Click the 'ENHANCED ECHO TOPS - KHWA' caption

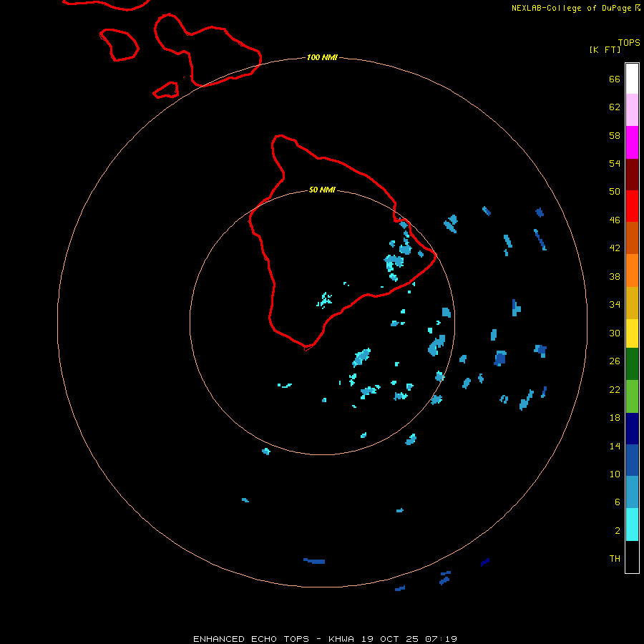pyautogui.click(x=273, y=639)
